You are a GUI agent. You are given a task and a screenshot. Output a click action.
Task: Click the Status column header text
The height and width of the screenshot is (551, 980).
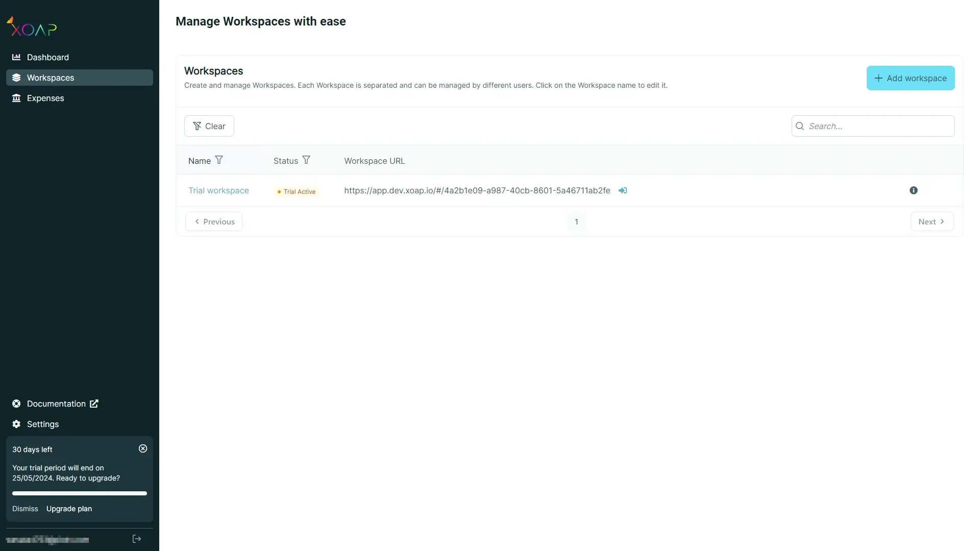pyautogui.click(x=286, y=161)
